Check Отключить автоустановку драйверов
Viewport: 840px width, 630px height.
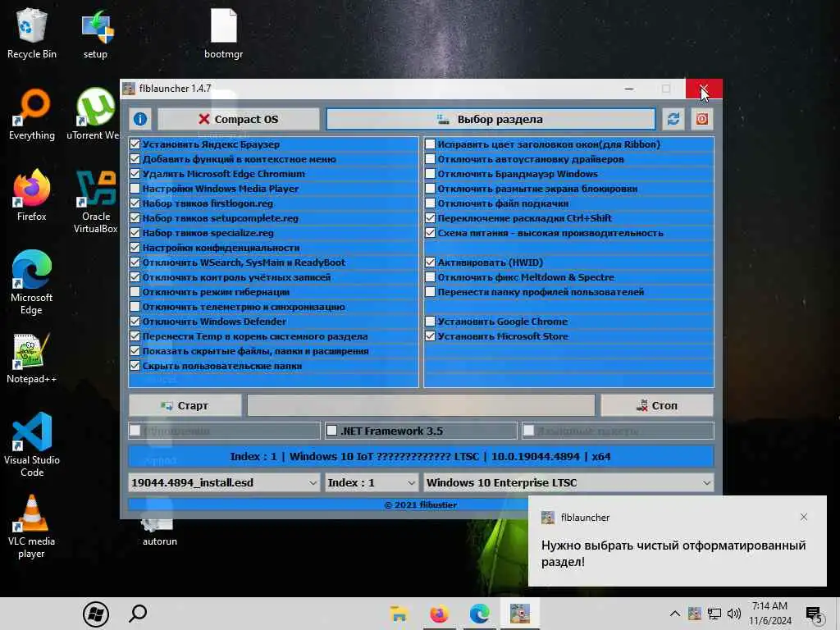(430, 159)
